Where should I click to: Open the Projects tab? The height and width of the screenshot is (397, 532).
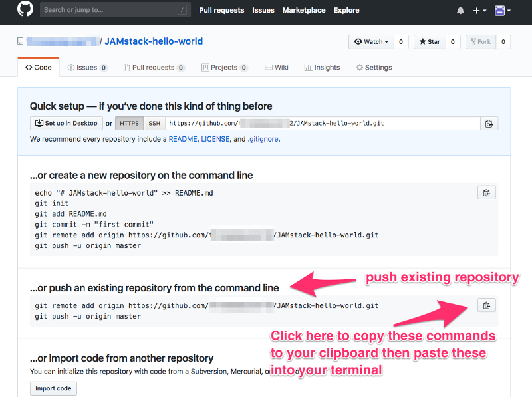(x=225, y=68)
